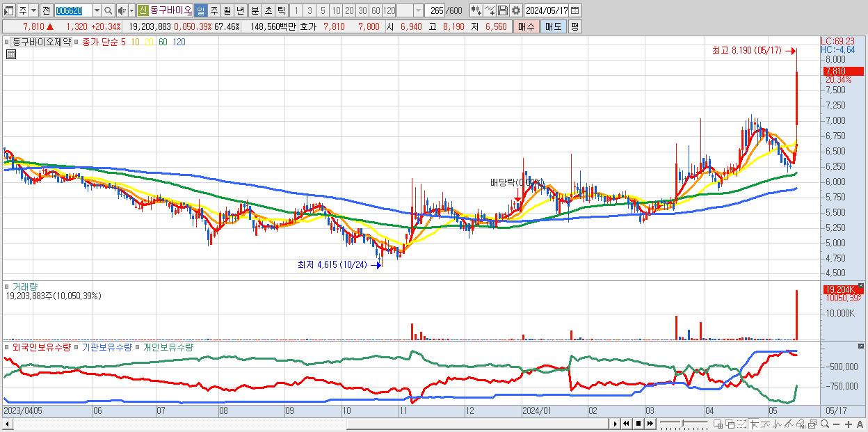Click the 265 bar count input field
The image size is (868, 432).
click(x=435, y=10)
